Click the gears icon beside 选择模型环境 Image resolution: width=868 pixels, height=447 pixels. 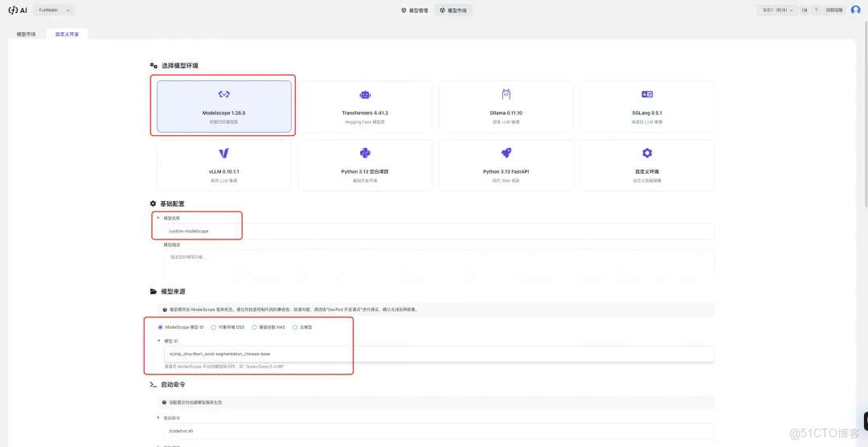point(154,65)
